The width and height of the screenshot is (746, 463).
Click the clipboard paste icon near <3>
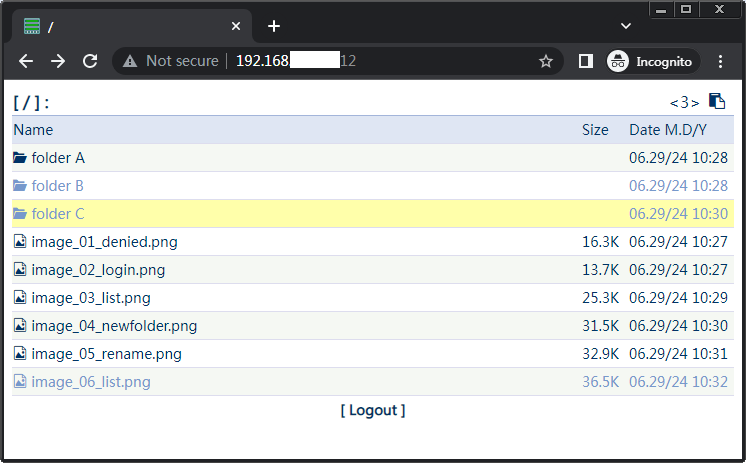[x=716, y=101]
